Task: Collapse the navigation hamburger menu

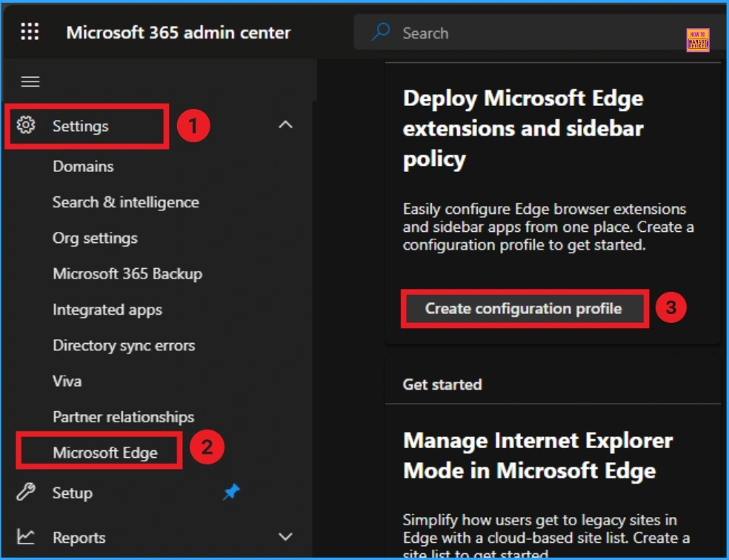Action: coord(30,81)
